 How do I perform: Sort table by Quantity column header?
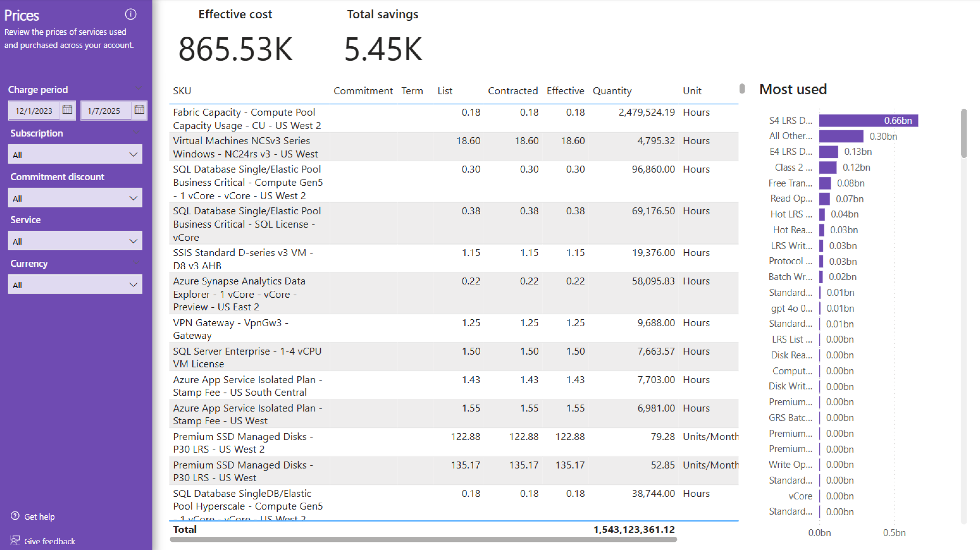(612, 91)
